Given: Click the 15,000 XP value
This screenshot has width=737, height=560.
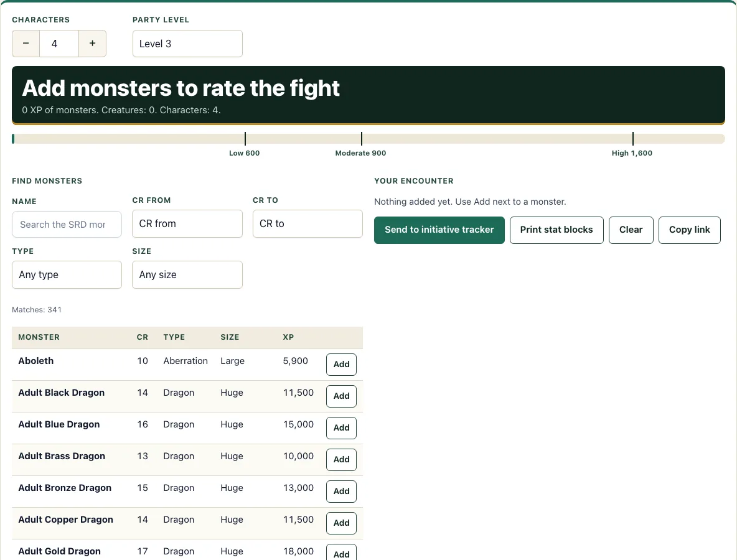Looking at the screenshot, I should pos(298,424).
